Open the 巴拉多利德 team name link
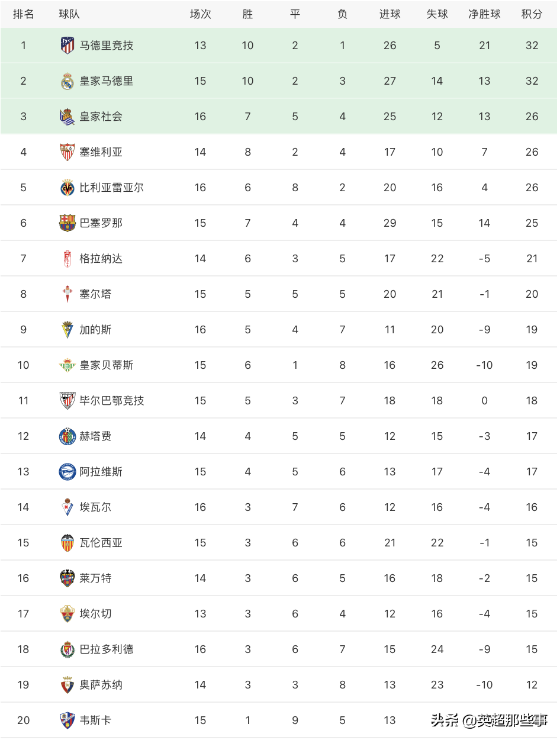This screenshot has height=740, width=560. click(x=107, y=649)
